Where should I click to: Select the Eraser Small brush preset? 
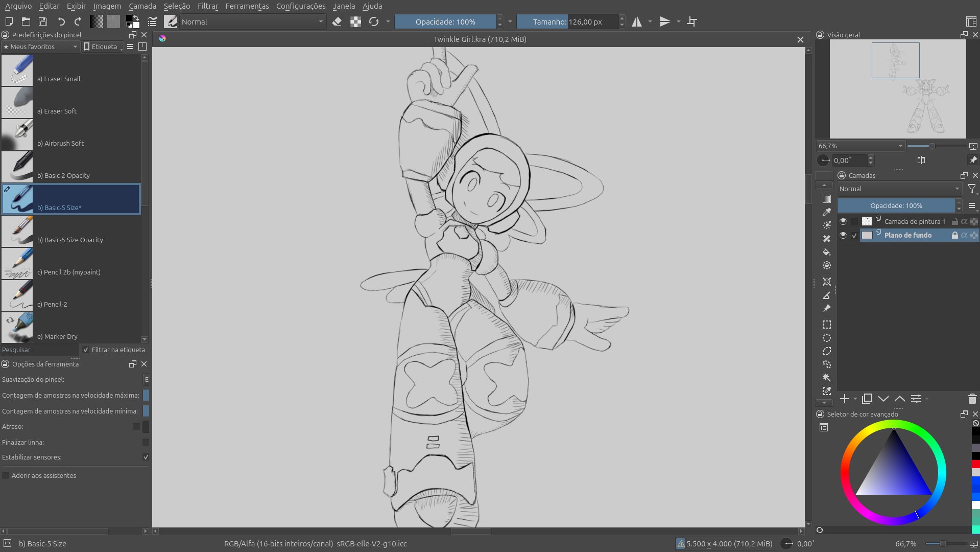(71, 71)
